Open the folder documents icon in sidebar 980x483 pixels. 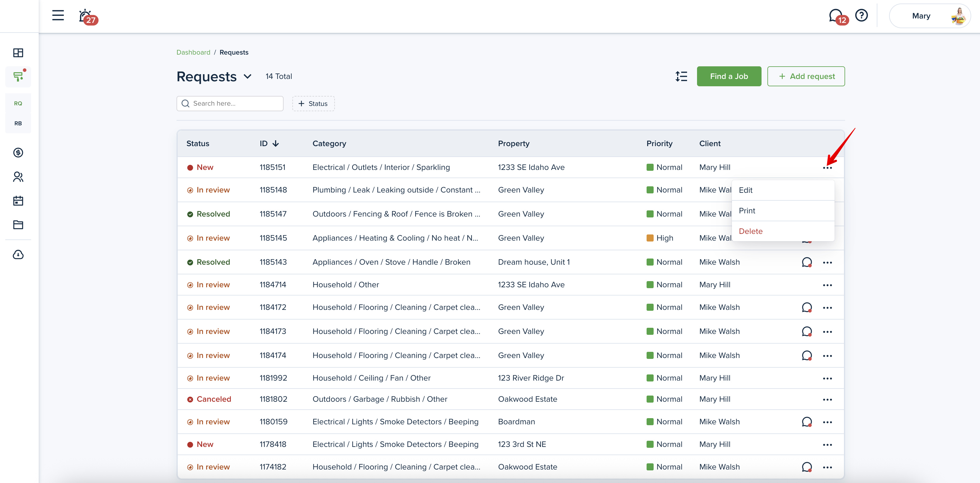(18, 225)
